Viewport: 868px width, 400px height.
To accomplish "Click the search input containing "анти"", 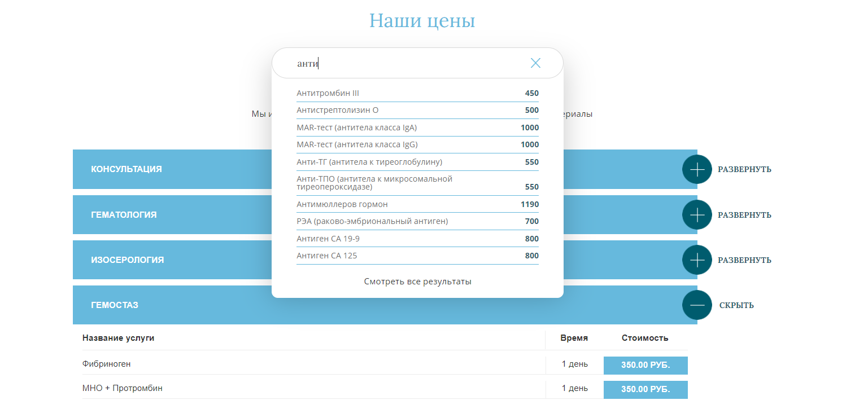I will tap(407, 63).
